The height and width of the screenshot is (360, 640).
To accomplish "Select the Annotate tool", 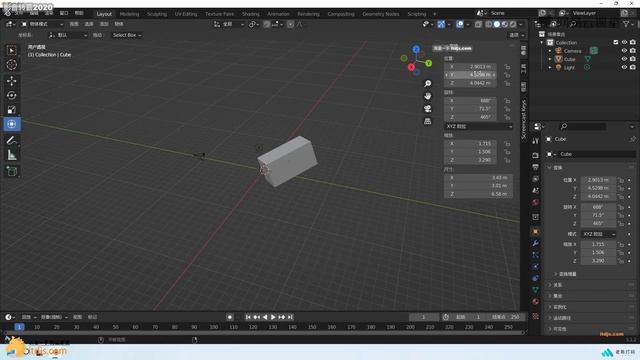I will [x=12, y=140].
